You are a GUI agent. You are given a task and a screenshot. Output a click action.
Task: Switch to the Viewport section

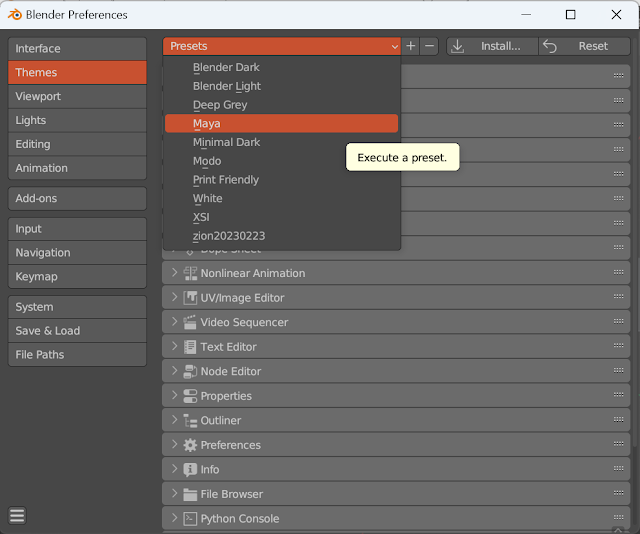pyautogui.click(x=77, y=96)
